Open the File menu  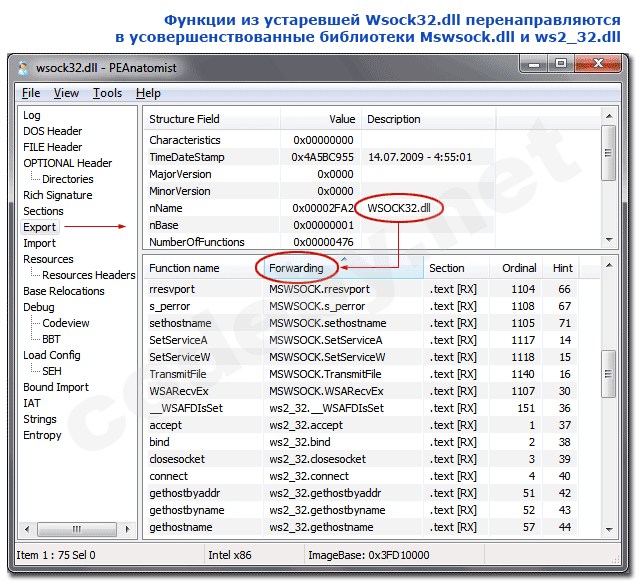[x=31, y=93]
